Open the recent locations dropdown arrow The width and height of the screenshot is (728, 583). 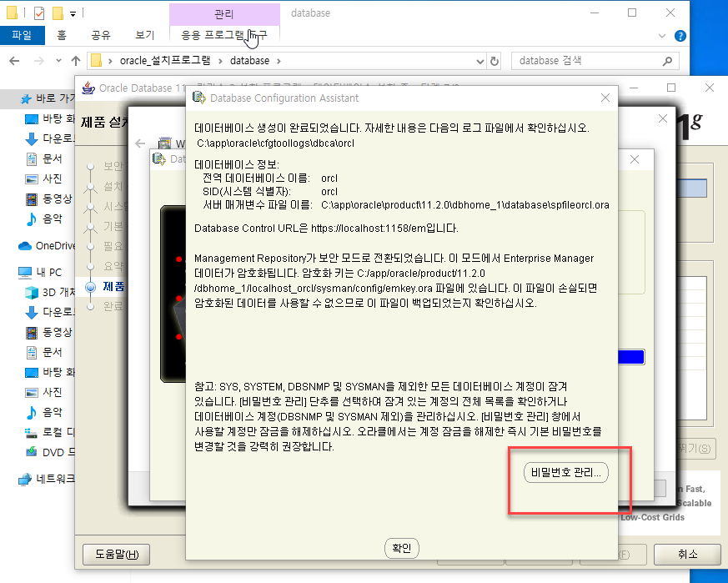pos(58,61)
